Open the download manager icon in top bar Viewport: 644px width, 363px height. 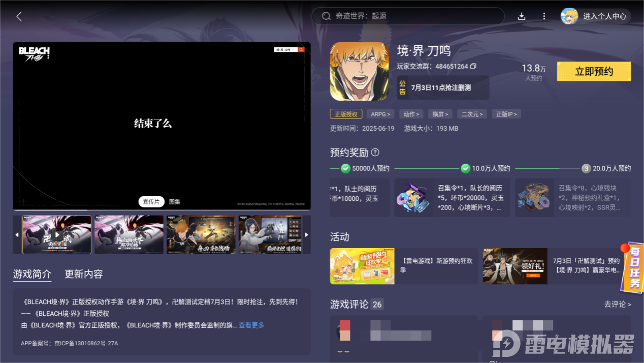pos(521,16)
